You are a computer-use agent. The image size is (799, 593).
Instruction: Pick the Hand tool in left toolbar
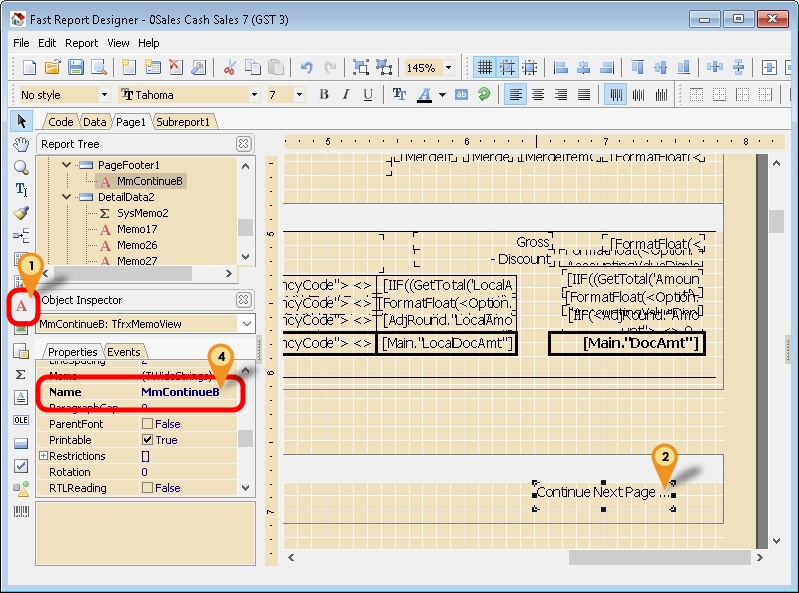coord(21,144)
